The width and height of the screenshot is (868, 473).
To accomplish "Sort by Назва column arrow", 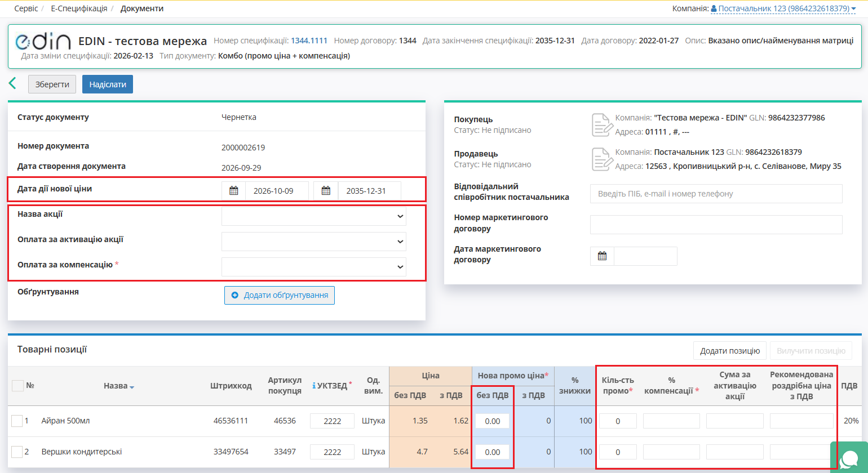I will pyautogui.click(x=132, y=387).
